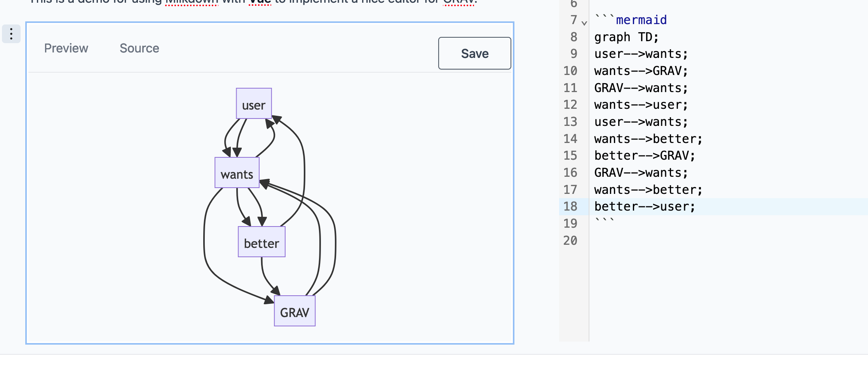868x366 pixels.
Task: Place cursor in line 18 'better-->user;'
Action: click(x=645, y=207)
